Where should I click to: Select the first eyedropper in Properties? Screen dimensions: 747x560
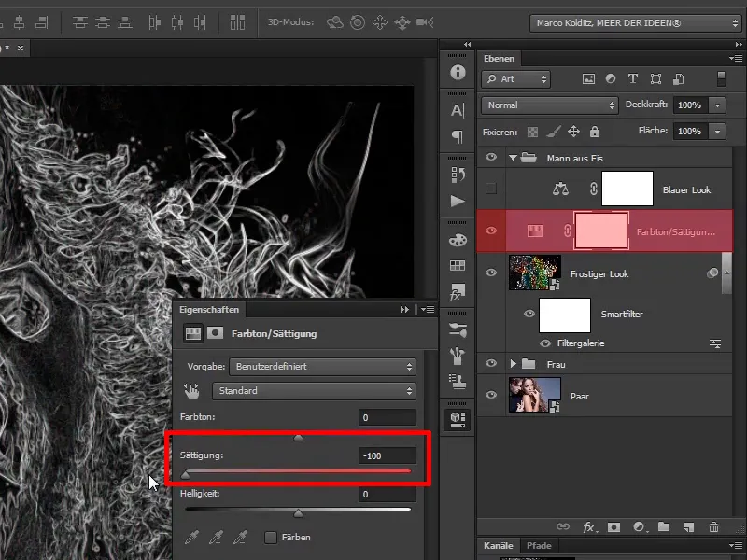pyautogui.click(x=191, y=538)
